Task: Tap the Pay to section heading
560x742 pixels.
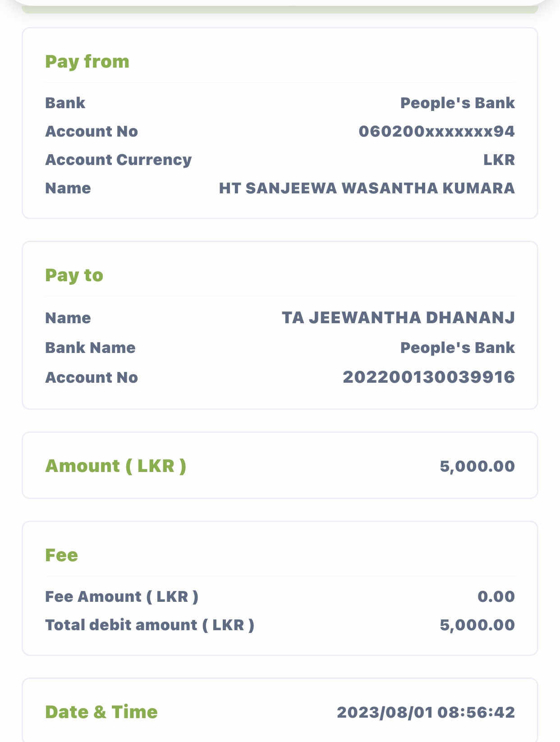Action: (x=74, y=275)
